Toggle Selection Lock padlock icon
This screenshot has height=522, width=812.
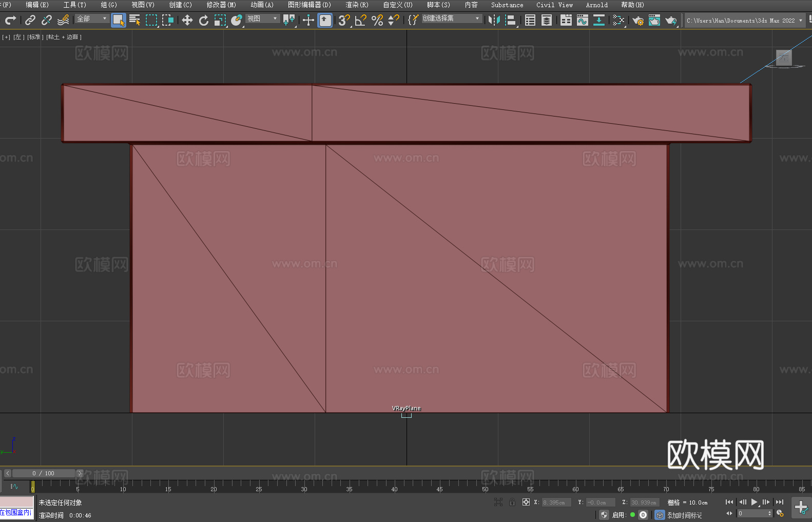coord(512,502)
